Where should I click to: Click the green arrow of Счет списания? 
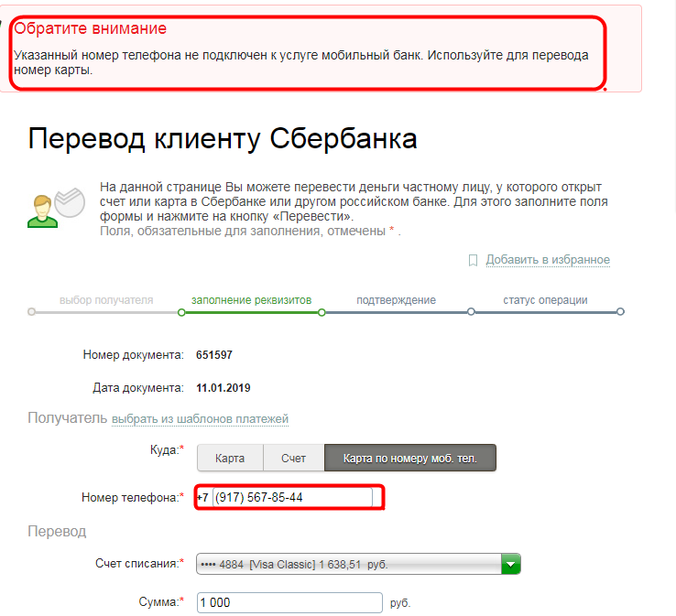coord(511,565)
